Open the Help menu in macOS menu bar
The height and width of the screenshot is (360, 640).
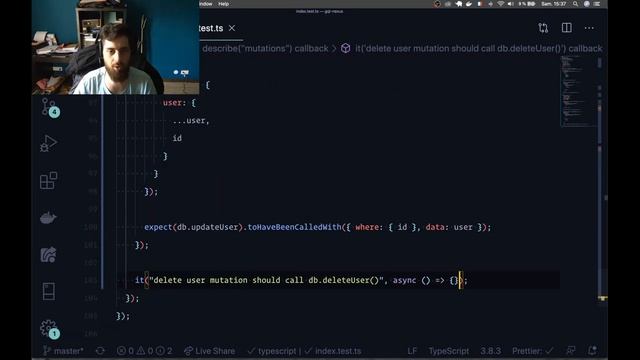tap(224, 4)
